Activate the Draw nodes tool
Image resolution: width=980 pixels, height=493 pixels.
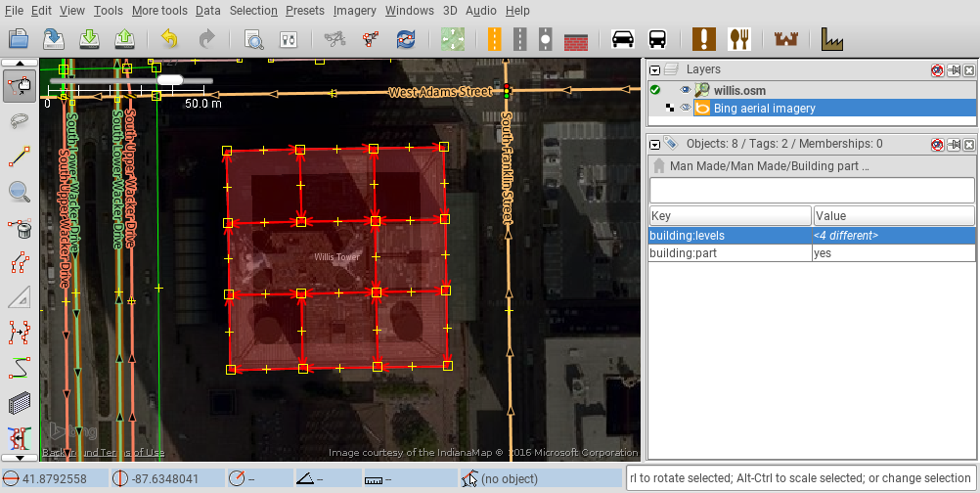pos(20,157)
